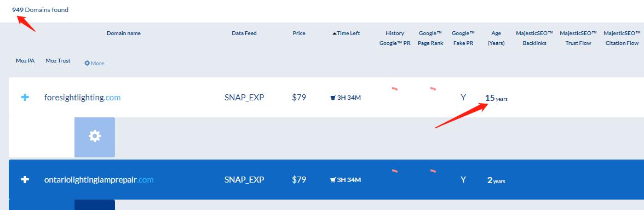This screenshot has width=644, height=210.
Task: Open the More columns gear menu
Action: (x=96, y=63)
